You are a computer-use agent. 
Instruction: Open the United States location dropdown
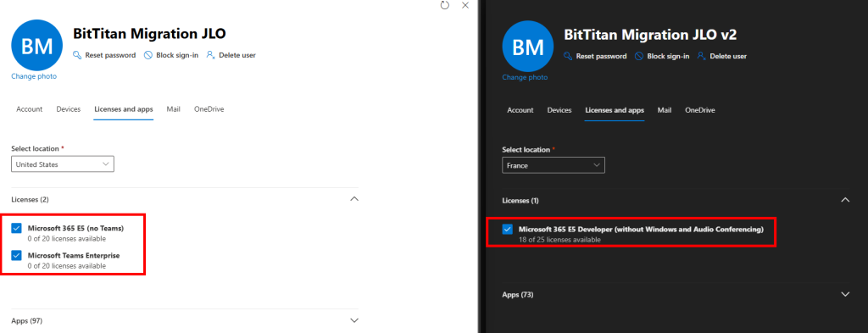point(63,164)
